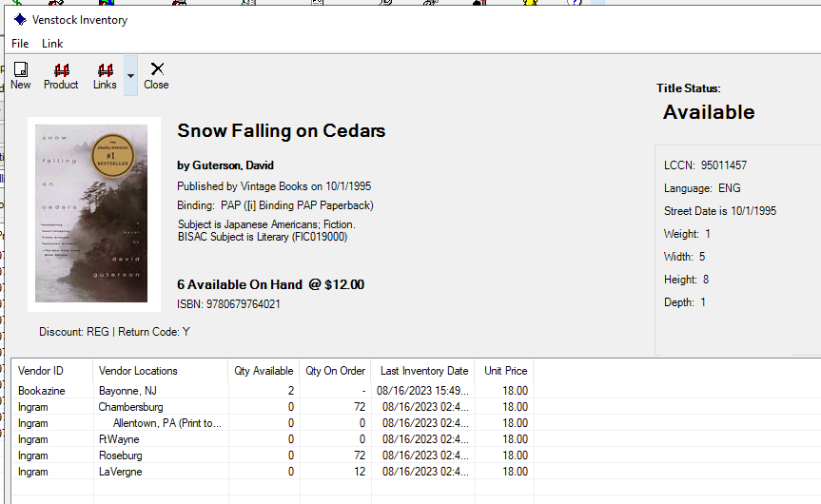
Task: Click the Unit Price column header
Action: [x=505, y=371]
